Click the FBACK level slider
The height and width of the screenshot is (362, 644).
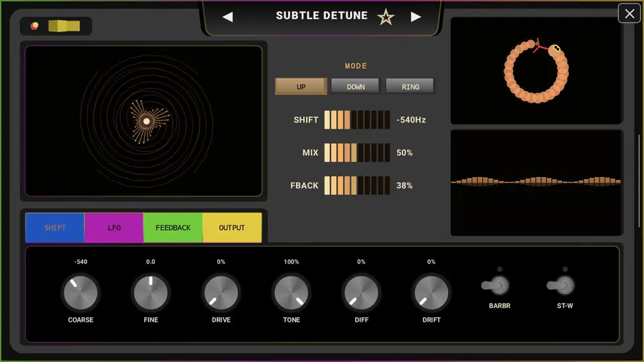357,186
